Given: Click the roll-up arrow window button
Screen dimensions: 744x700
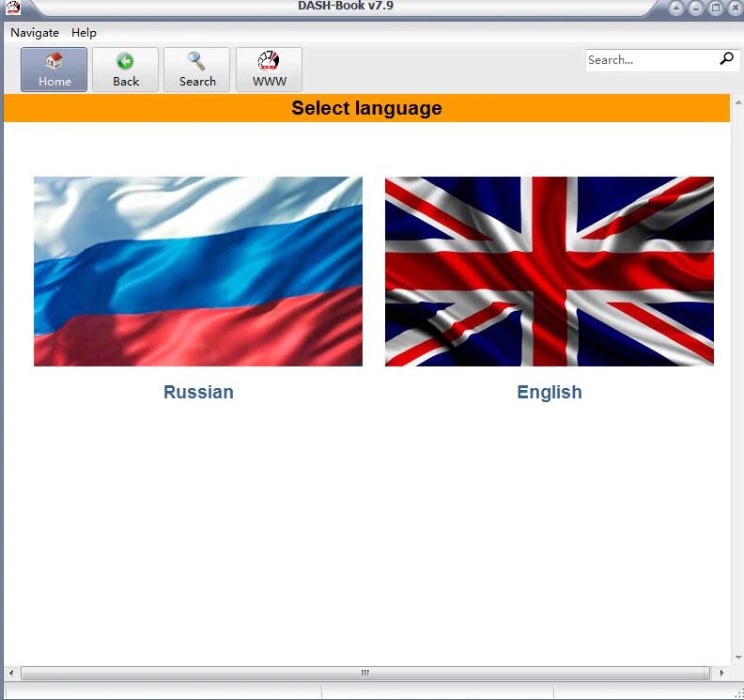Looking at the screenshot, I should (x=676, y=8).
